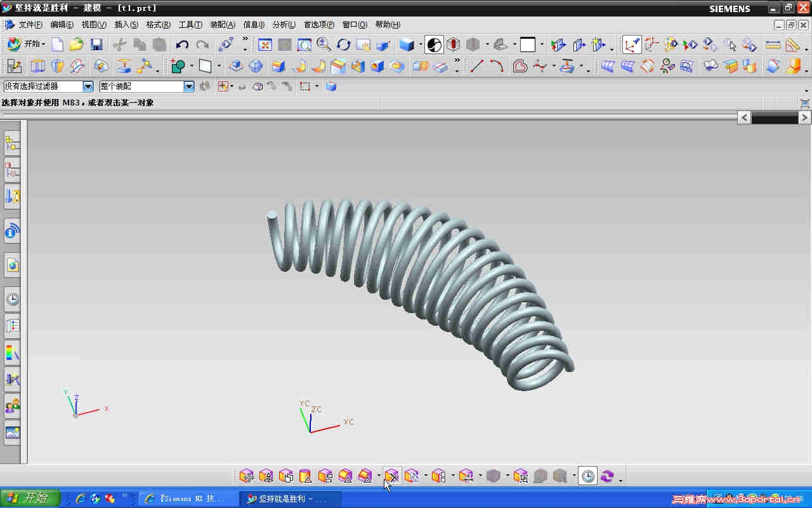
Task: Select the Arc curve tool
Action: pyautogui.click(x=497, y=66)
